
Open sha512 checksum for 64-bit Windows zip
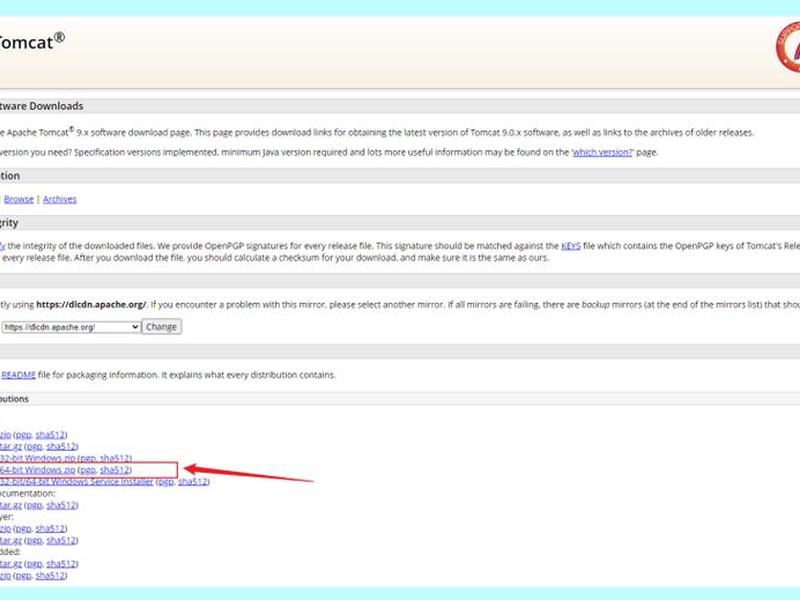115,470
